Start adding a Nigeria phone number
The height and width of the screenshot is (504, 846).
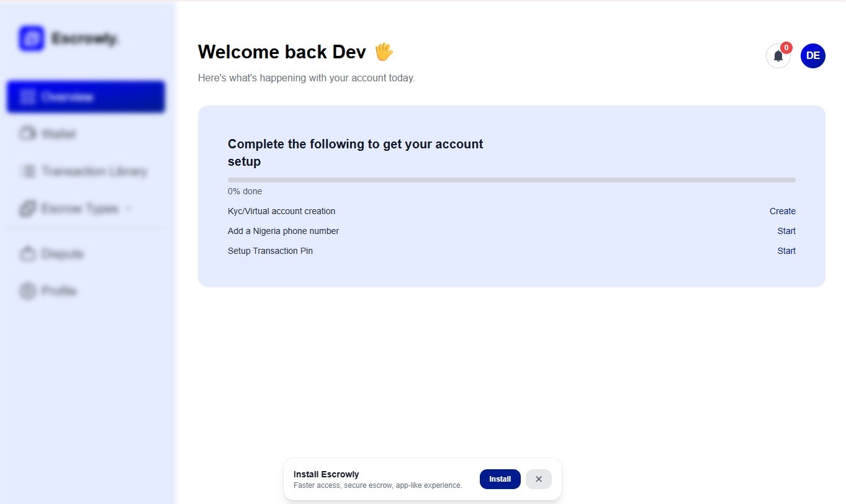pyautogui.click(x=786, y=231)
